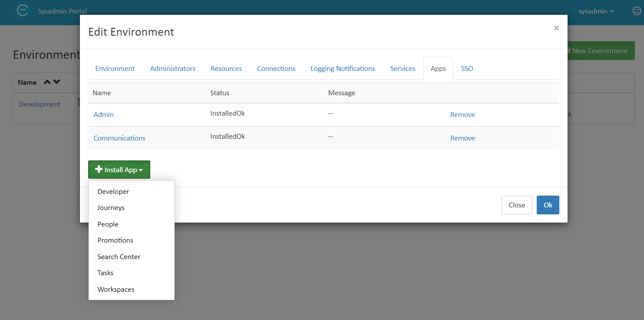The image size is (644, 320).
Task: Sort Name column descending with down arrow
Action: click(x=56, y=82)
